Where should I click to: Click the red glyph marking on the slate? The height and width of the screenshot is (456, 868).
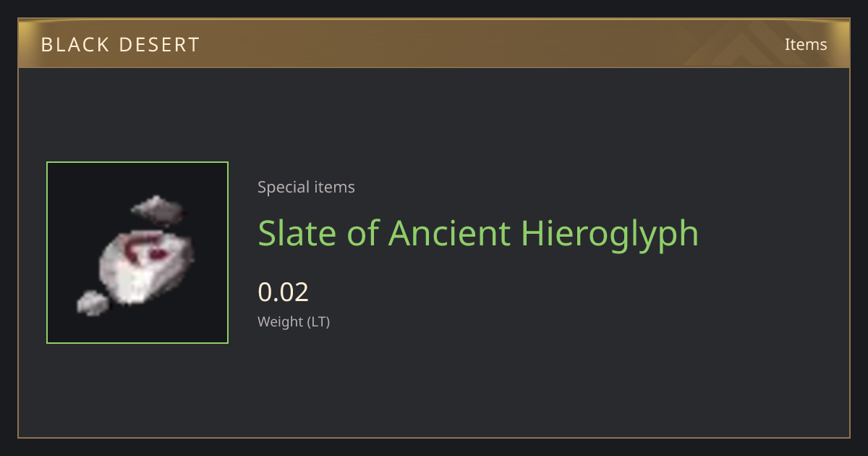147,249
